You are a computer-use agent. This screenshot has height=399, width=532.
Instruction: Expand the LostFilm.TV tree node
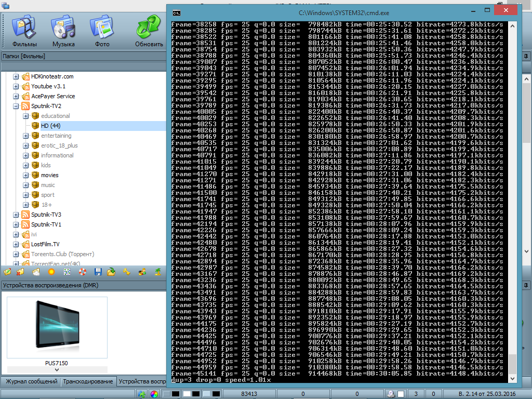point(16,244)
